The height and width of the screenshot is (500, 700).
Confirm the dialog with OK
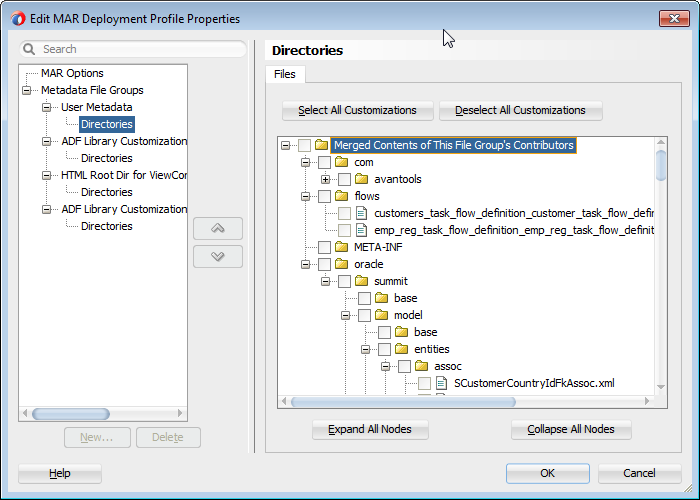pyautogui.click(x=547, y=473)
